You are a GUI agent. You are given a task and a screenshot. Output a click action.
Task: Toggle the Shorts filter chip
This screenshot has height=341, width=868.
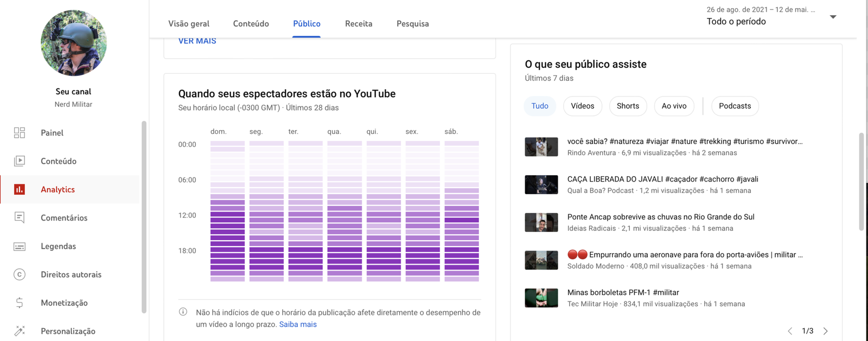(628, 106)
